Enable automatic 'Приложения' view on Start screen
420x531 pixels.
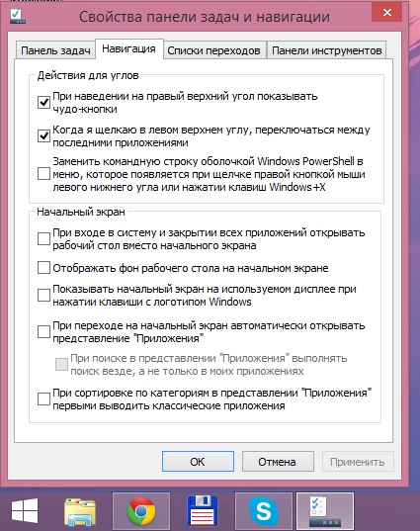43,331
